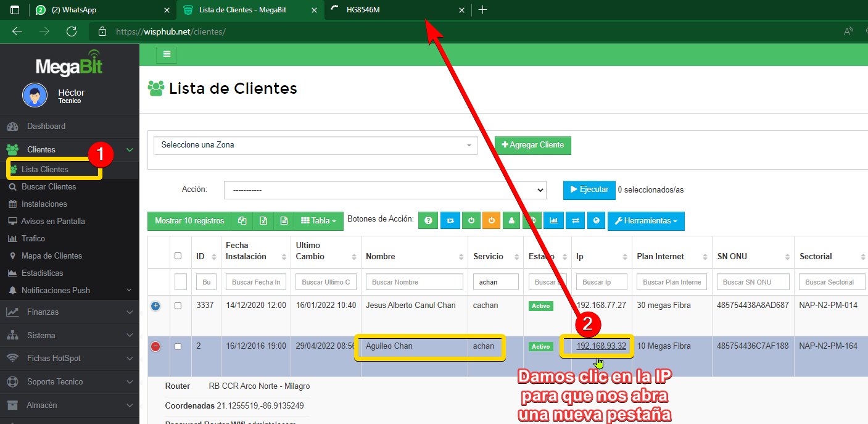The image size is (868, 424).
Task: Click the Mostrar 10 registros button
Action: click(x=189, y=220)
